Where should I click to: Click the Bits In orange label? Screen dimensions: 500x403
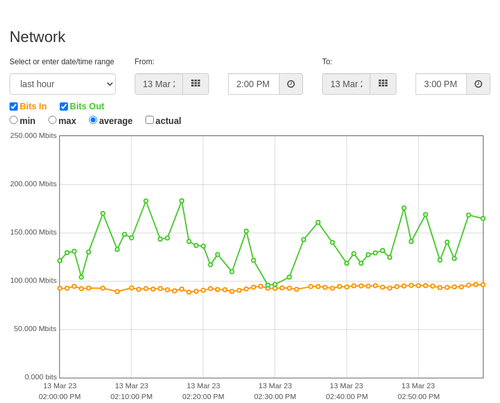[x=33, y=106]
